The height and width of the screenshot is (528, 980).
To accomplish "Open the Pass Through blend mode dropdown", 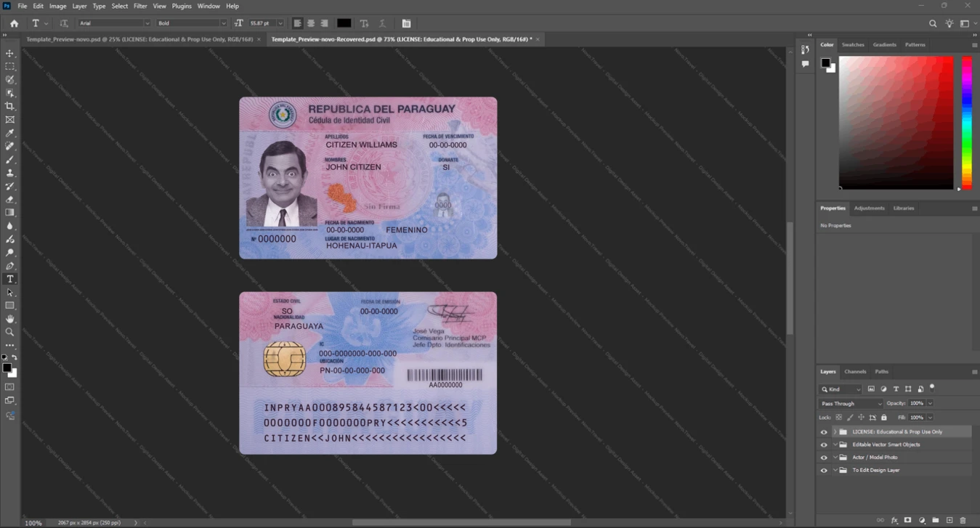I will [851, 403].
